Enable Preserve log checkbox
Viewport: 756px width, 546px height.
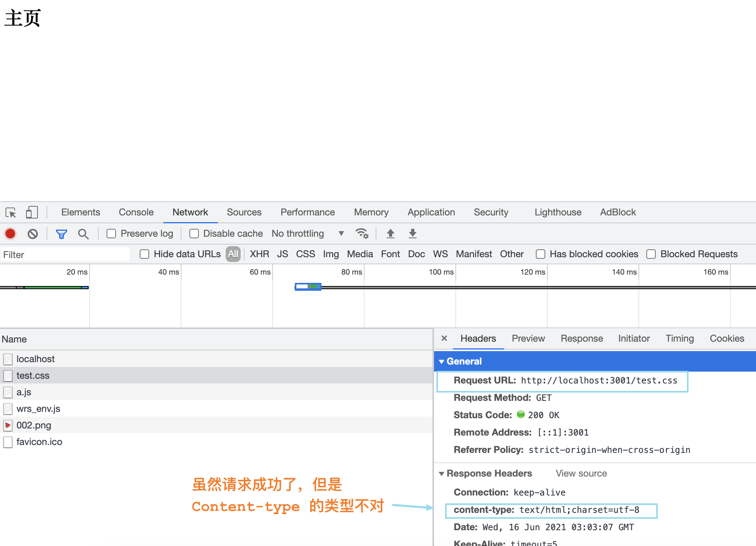click(111, 234)
